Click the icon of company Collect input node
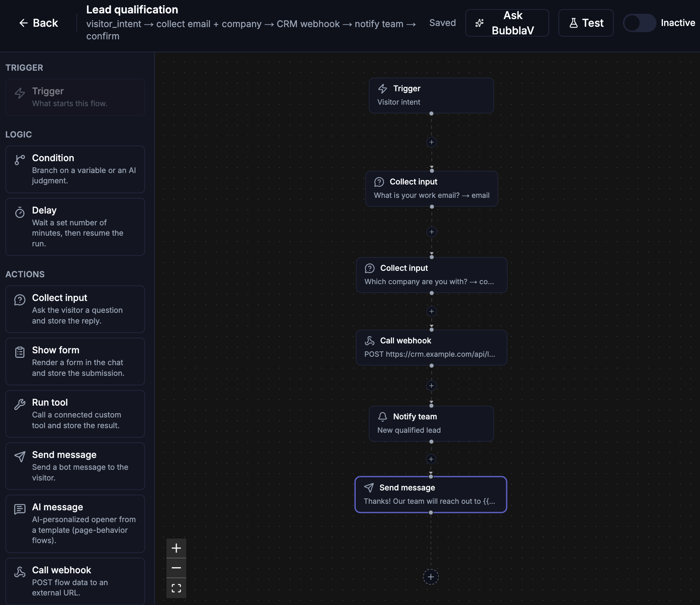Viewport: 700px width, 605px height. [369, 268]
